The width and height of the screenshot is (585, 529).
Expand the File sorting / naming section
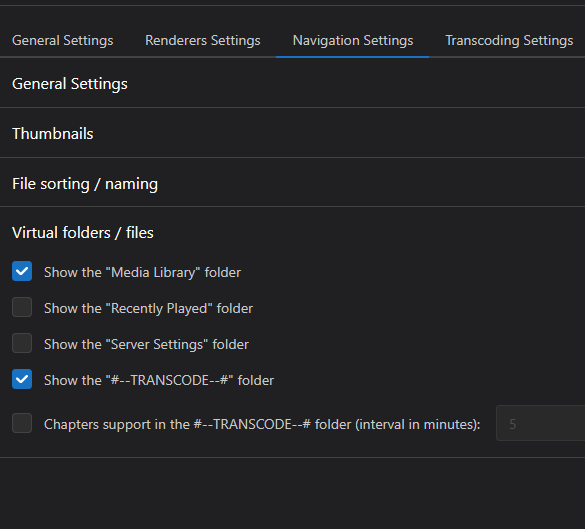pyautogui.click(x=292, y=184)
